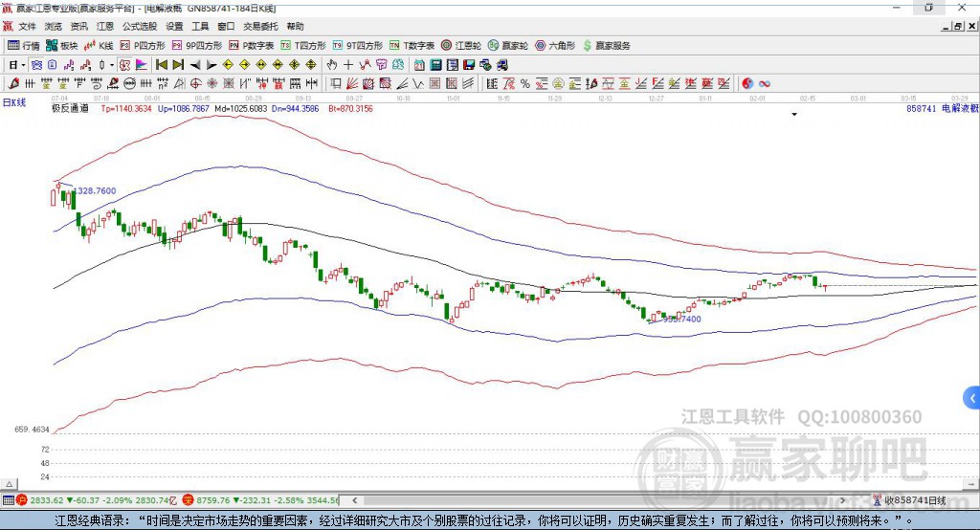The width and height of the screenshot is (980, 530).
Task: Jump to last bar icon
Action: [x=178, y=65]
